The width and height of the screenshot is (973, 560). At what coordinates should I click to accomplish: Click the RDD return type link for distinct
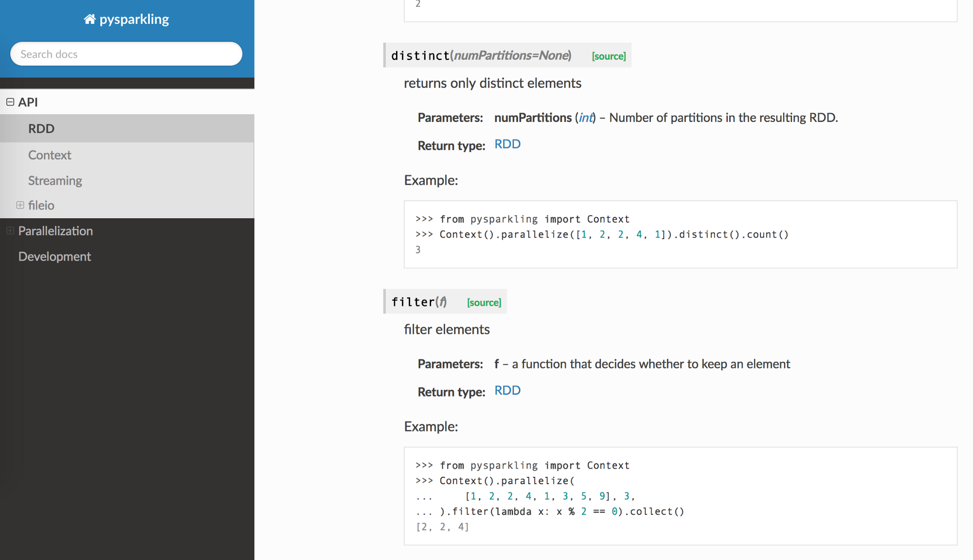coord(507,143)
